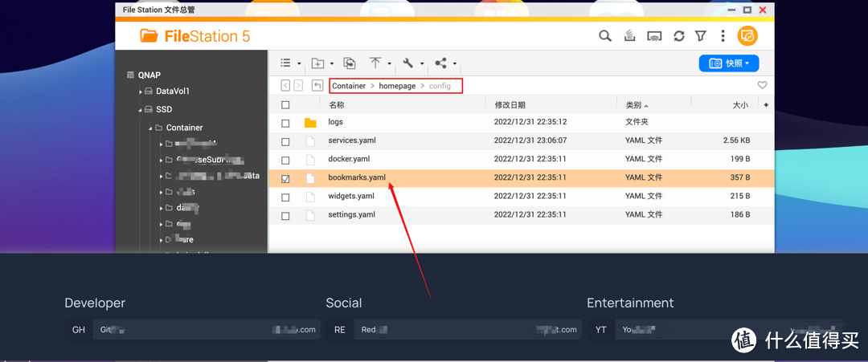Expand the DataVol1 tree node

click(x=141, y=92)
